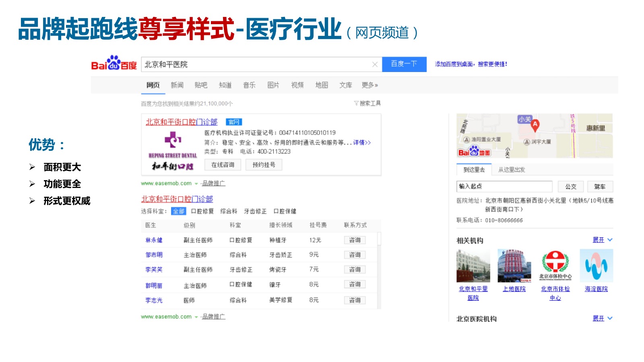This screenshot has width=644, height=362.
Task: Expand the 更多» menu
Action: click(369, 85)
